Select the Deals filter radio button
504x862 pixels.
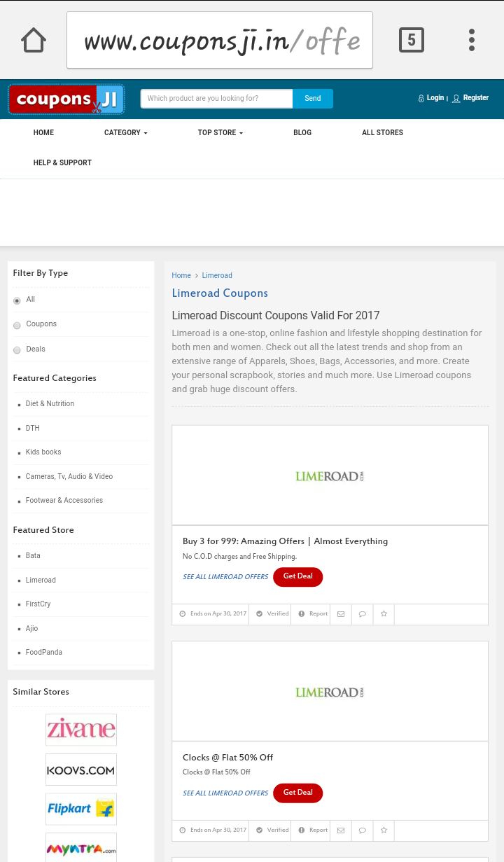pyautogui.click(x=17, y=350)
